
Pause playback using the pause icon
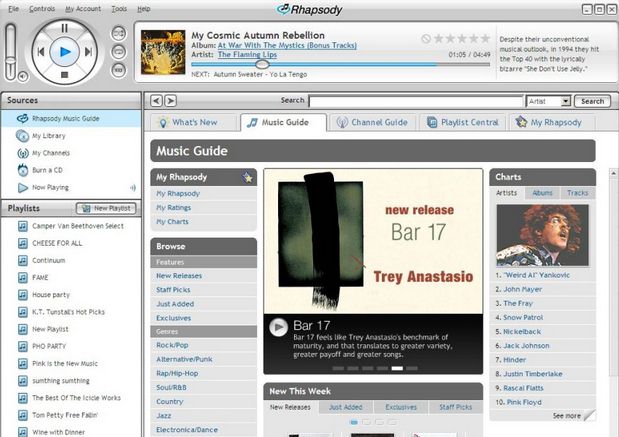tap(64, 28)
